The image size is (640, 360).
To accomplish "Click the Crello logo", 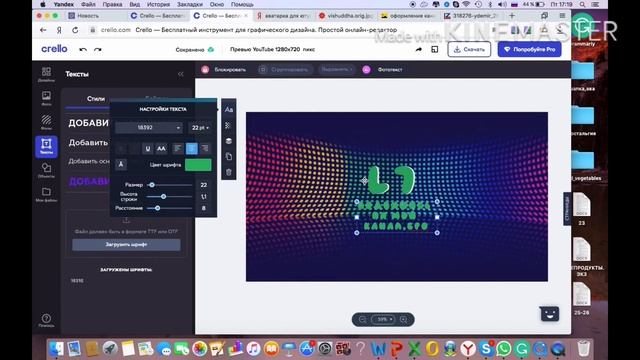I will tap(54, 49).
